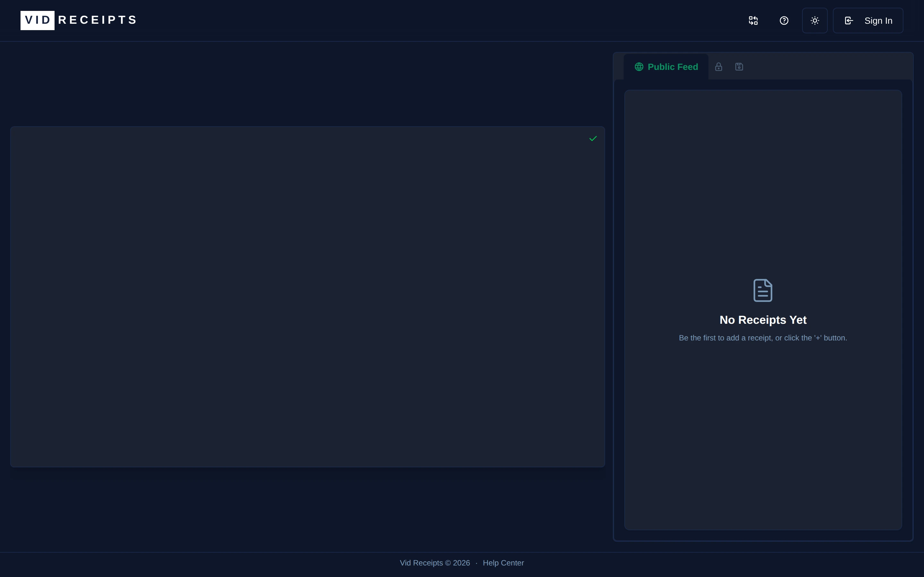Screen dimensions: 924x577
Task: Click the globe icon on Public Feed
Action: pyautogui.click(x=639, y=67)
